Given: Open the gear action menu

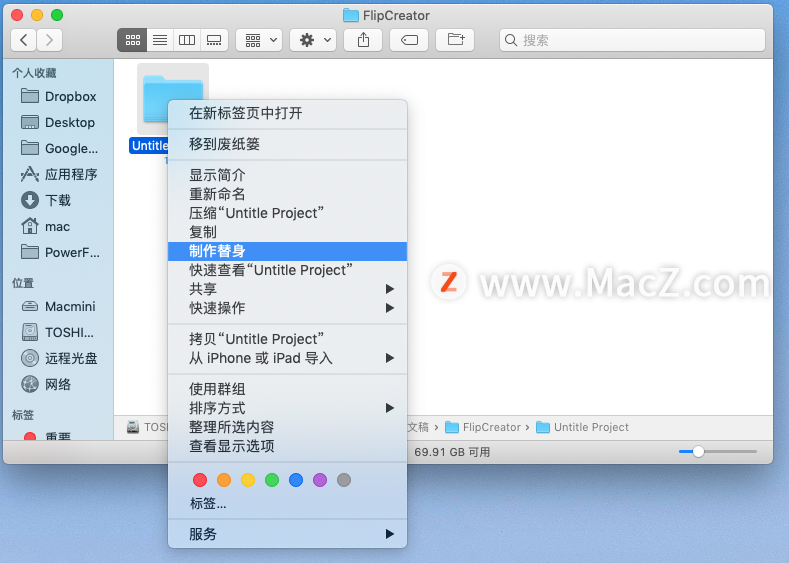Looking at the screenshot, I should coord(313,40).
